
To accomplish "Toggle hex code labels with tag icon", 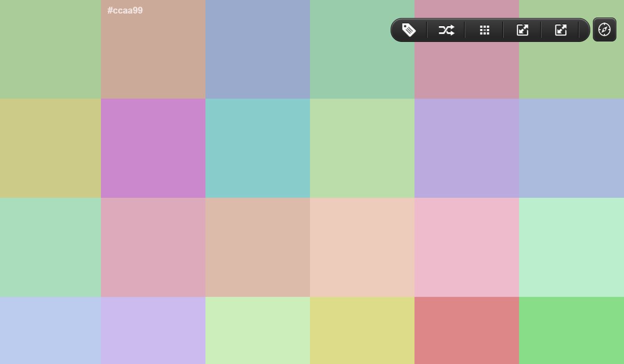I will click(x=409, y=30).
